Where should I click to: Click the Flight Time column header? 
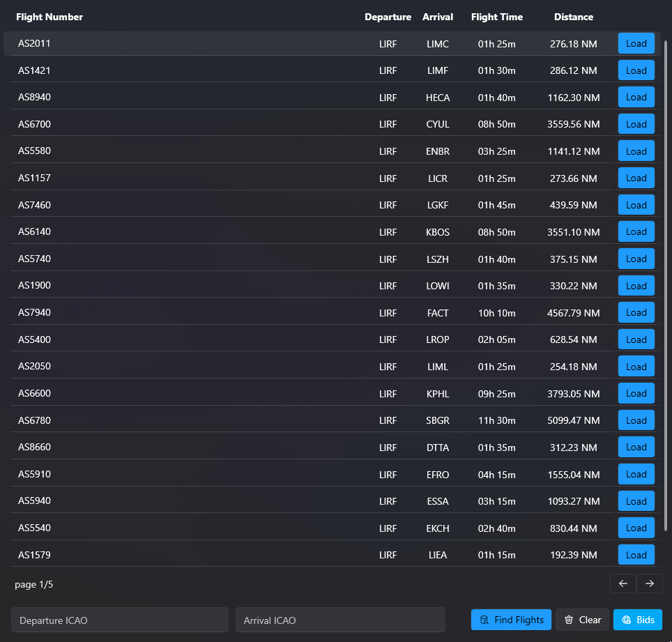(496, 17)
